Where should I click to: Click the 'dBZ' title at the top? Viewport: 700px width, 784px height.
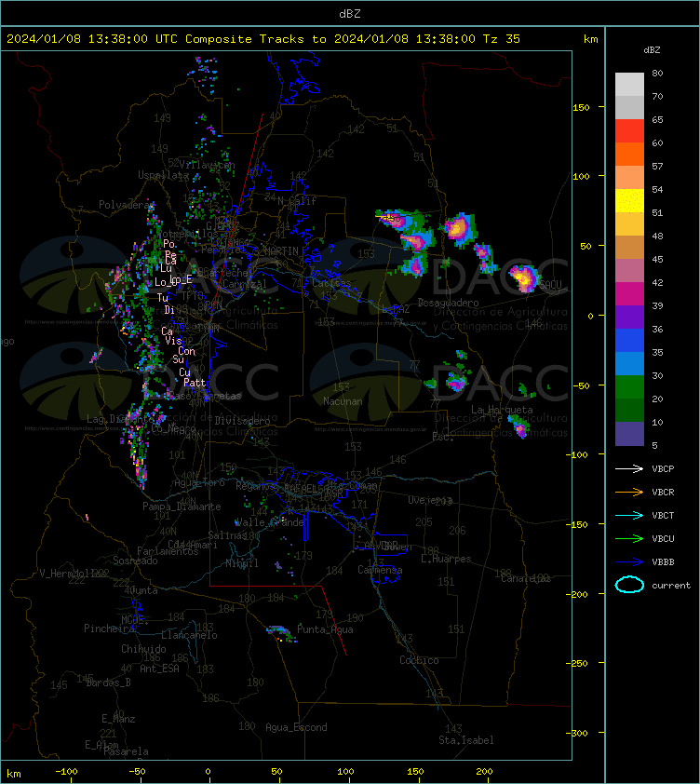[x=349, y=14]
